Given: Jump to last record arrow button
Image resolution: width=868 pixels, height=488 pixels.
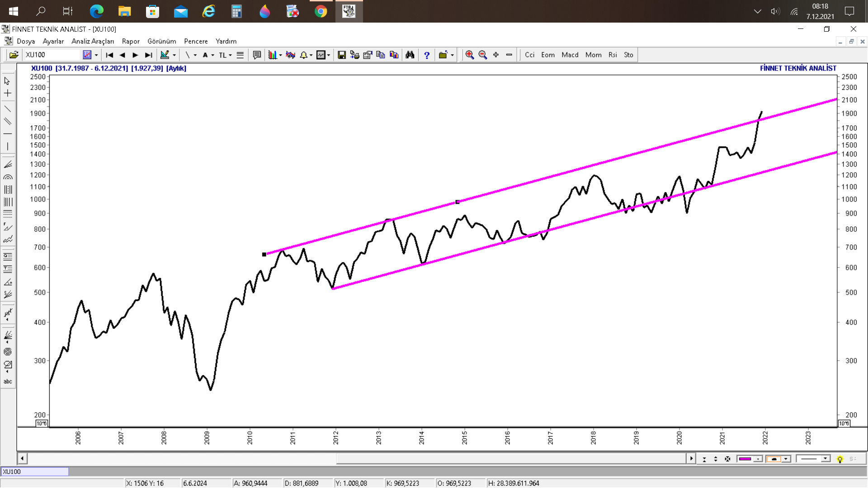Looking at the screenshot, I should click(x=148, y=55).
